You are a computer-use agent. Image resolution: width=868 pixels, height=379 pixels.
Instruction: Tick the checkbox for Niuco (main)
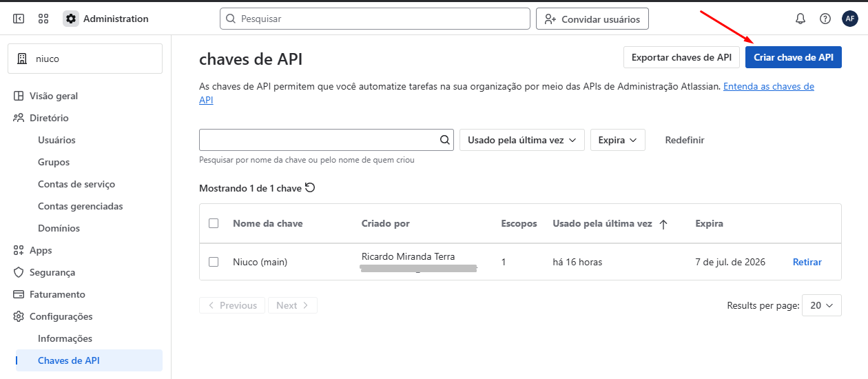(x=214, y=262)
